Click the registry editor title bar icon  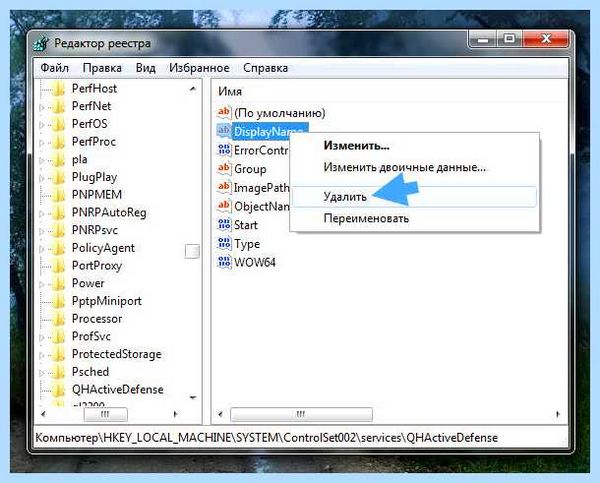click(41, 44)
